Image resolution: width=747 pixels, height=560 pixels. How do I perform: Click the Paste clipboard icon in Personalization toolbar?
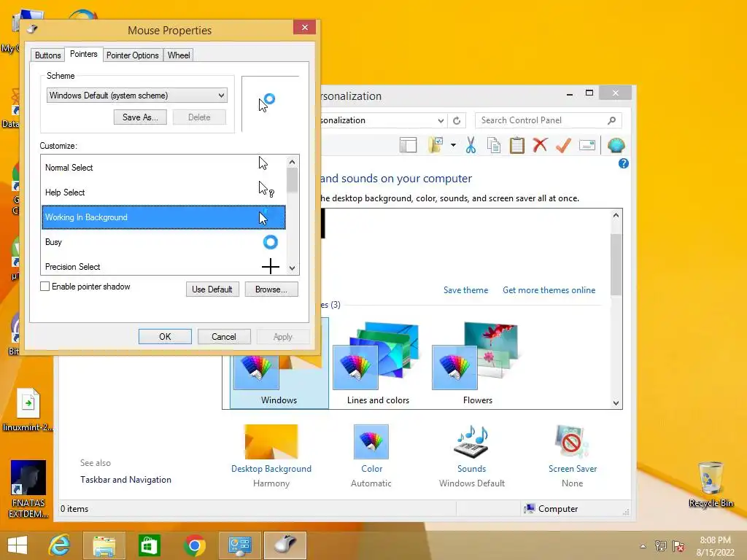517,145
